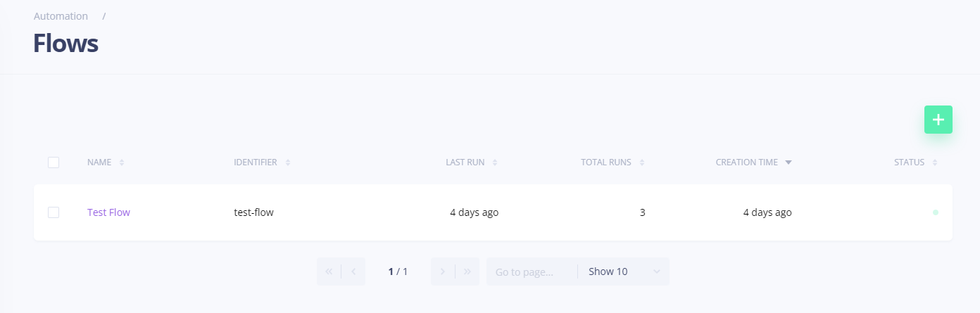Click the green status dot for Test Flow

click(x=936, y=212)
